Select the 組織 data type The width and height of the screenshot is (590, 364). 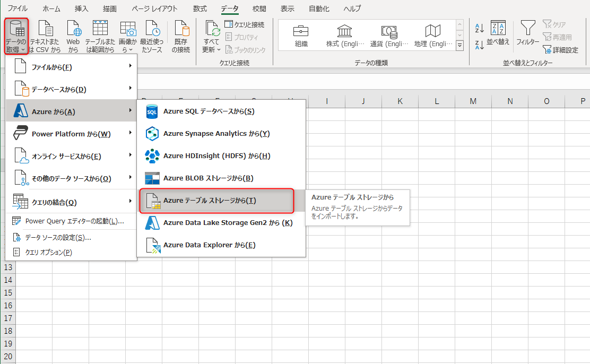(301, 36)
